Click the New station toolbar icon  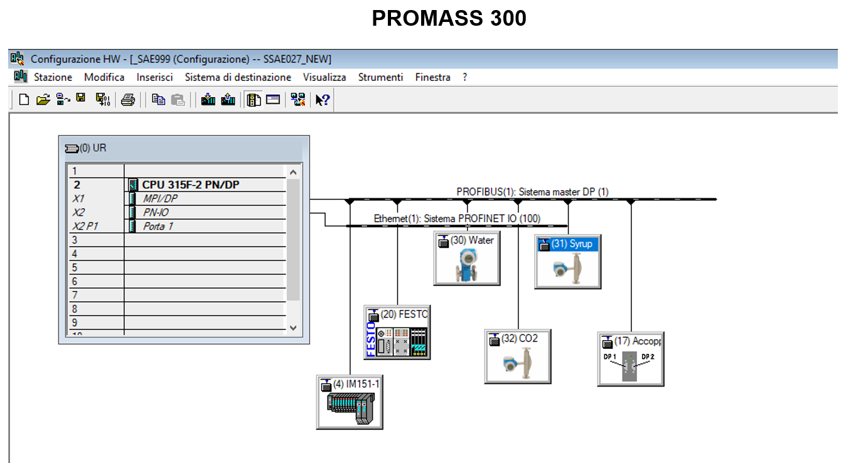point(24,99)
